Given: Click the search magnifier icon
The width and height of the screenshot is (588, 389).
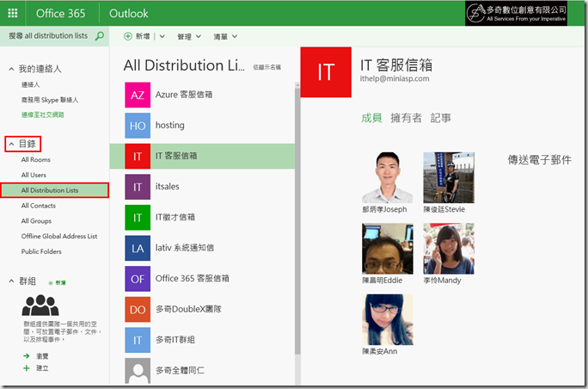Looking at the screenshot, I should pyautogui.click(x=100, y=36).
